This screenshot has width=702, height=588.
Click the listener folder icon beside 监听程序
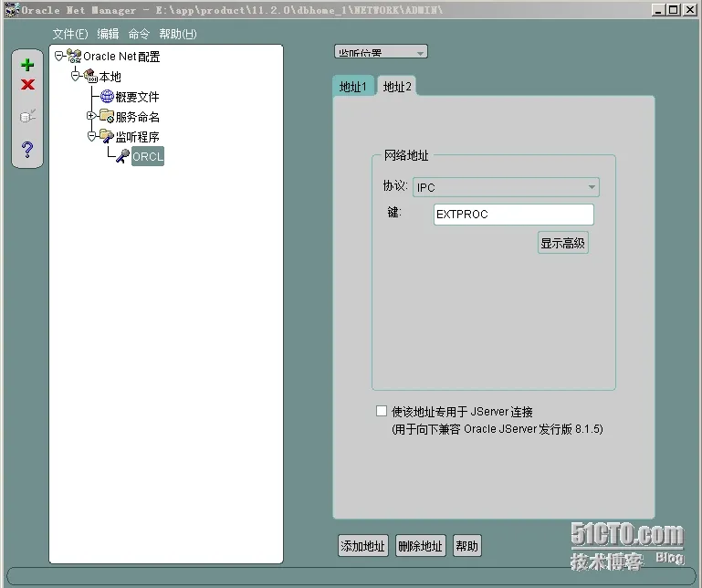[107, 136]
